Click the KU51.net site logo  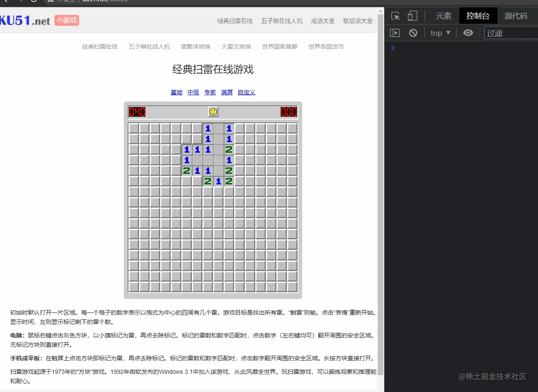pyautogui.click(x=25, y=20)
